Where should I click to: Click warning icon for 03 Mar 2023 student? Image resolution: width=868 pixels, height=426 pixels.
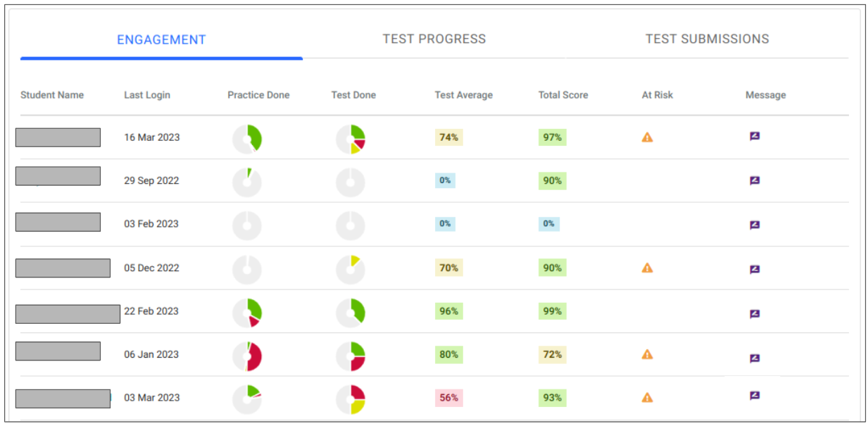coord(647,398)
